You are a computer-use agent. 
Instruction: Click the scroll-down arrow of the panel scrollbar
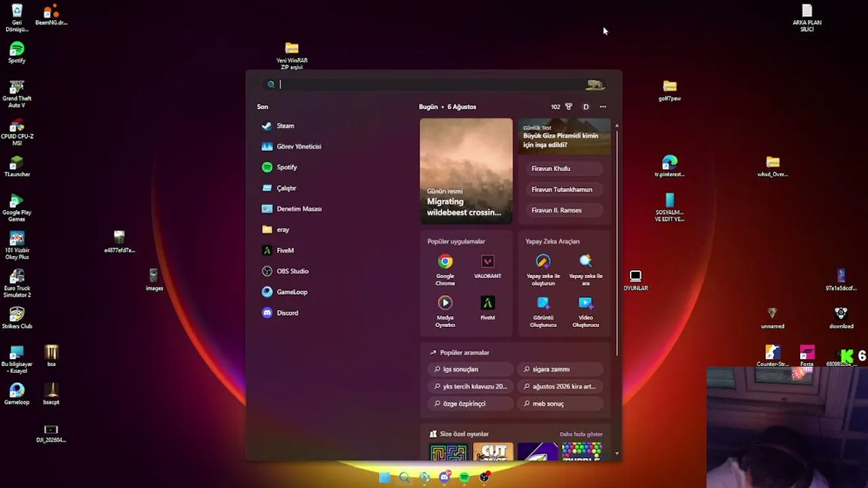click(616, 453)
